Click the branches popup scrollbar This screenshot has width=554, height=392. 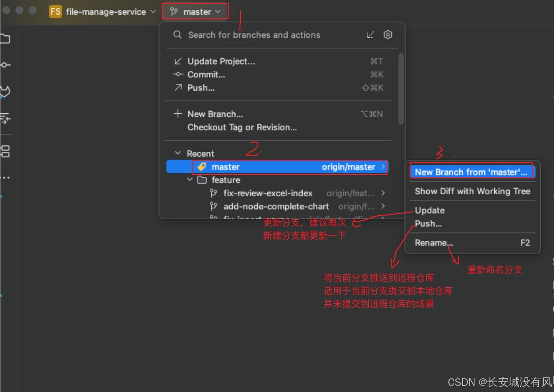[x=401, y=89]
